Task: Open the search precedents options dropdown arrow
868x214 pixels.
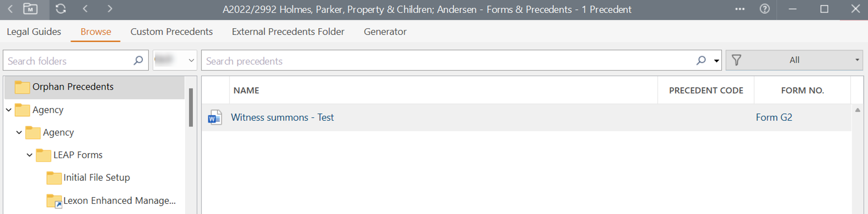Action: 716,61
